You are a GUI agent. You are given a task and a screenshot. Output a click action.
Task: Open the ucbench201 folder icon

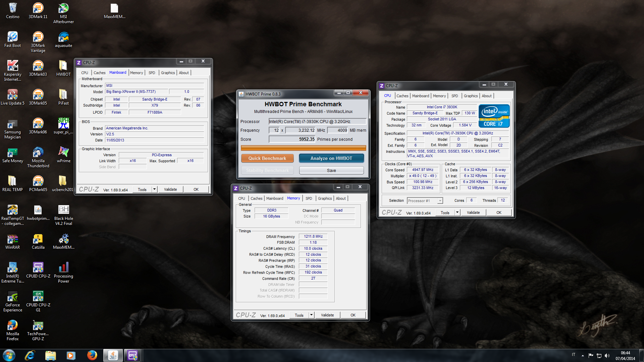(x=63, y=183)
